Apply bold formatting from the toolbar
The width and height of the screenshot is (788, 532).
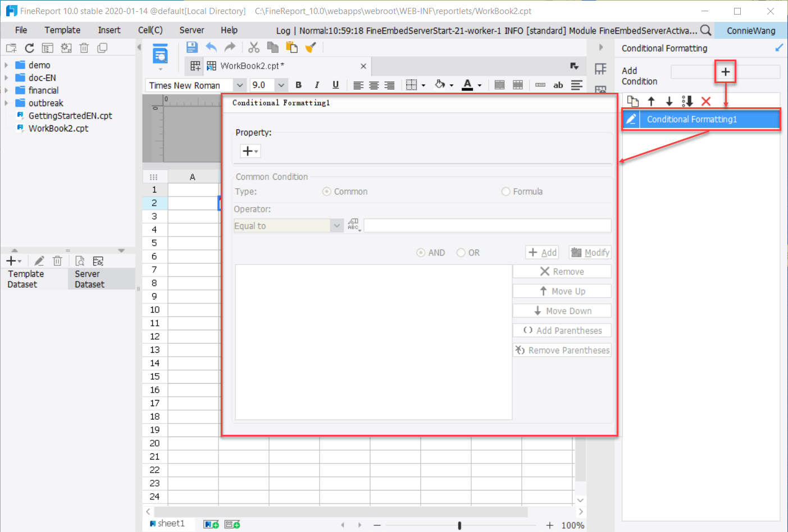click(x=298, y=85)
